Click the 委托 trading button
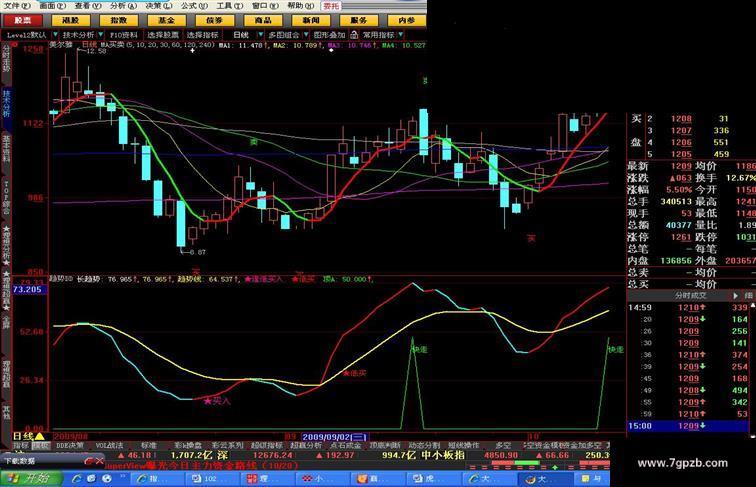The image size is (756, 487). 331,6
